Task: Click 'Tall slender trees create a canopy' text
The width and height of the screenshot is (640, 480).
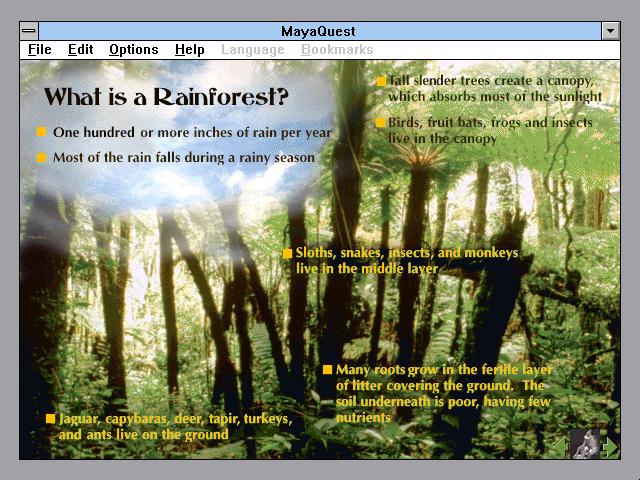Action: (x=490, y=81)
